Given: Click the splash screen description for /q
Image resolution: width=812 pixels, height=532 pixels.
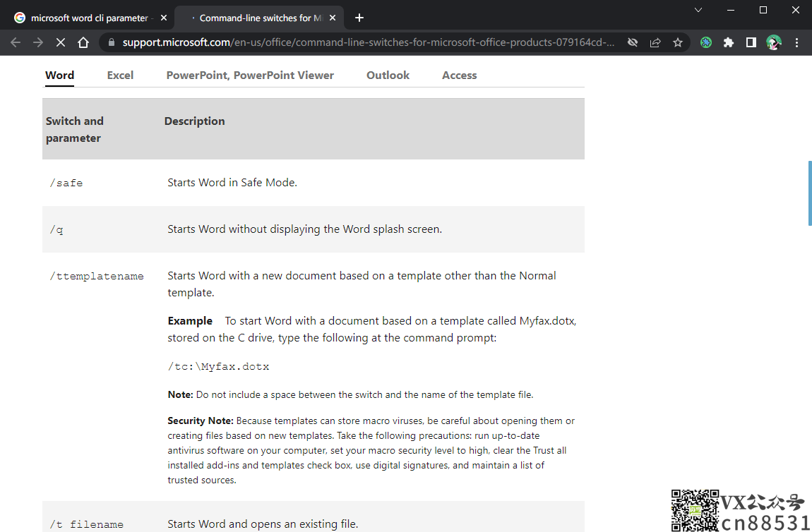Looking at the screenshot, I should tap(305, 229).
